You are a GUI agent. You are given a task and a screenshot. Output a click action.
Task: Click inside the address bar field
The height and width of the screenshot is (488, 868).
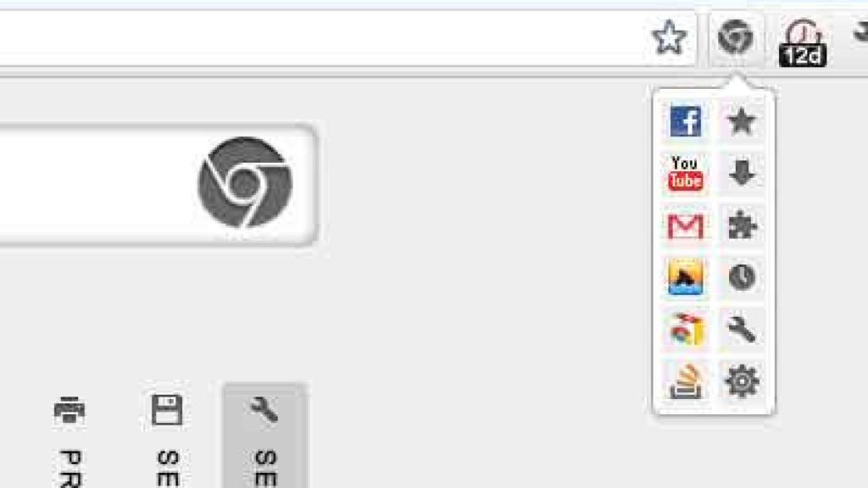point(321,38)
